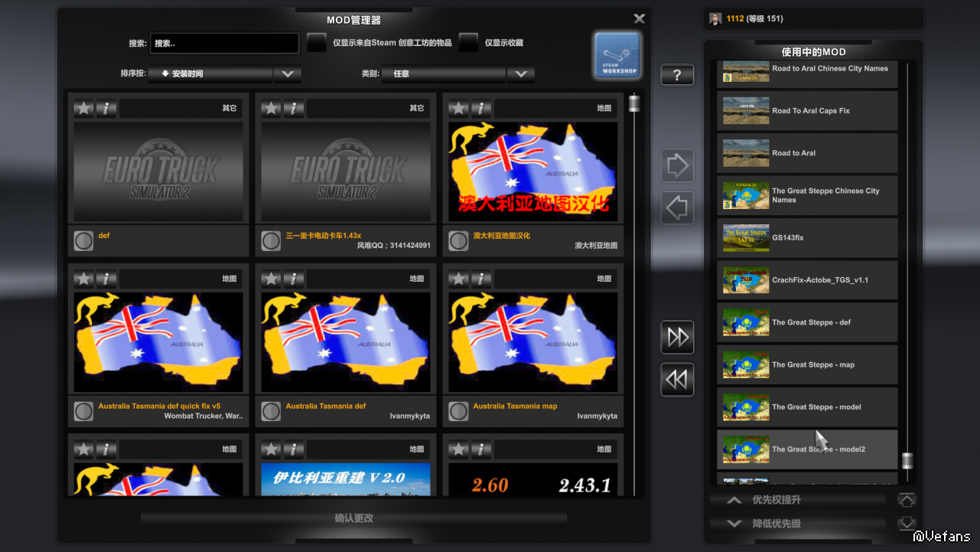Click the star icon on the left-list "def" mod card

84,109
